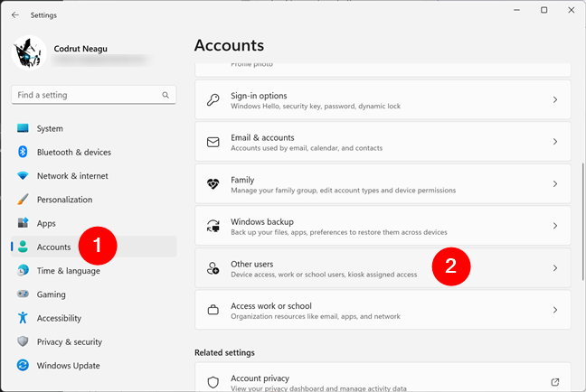Maximize the Settings window
The width and height of the screenshot is (586, 392).
(x=544, y=10)
